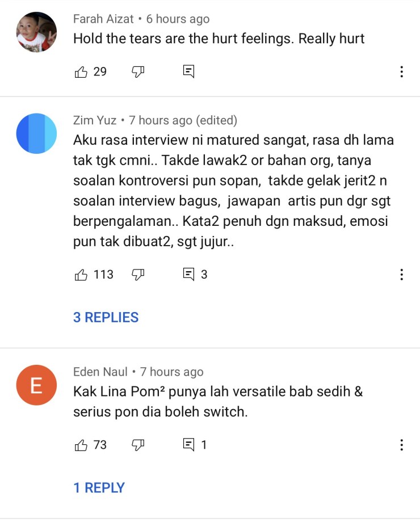The width and height of the screenshot is (420, 522).
Task: Open the Eden Naul channel name
Action: point(100,372)
